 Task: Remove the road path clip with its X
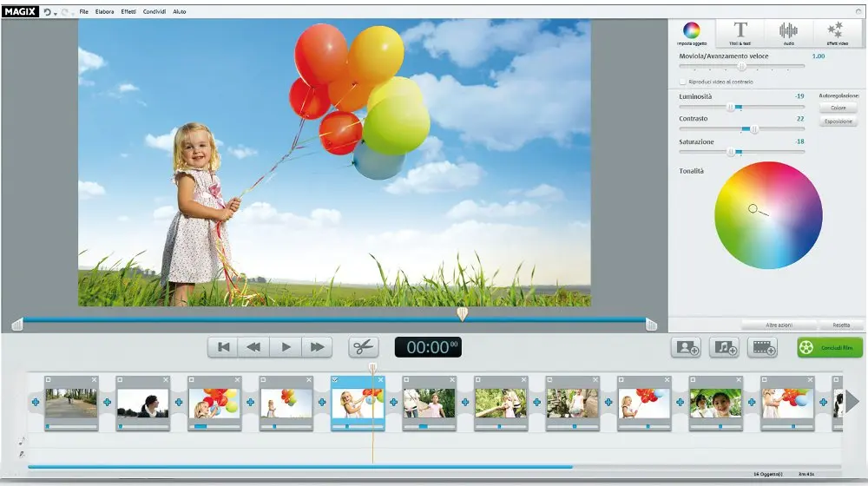pyautogui.click(x=94, y=380)
